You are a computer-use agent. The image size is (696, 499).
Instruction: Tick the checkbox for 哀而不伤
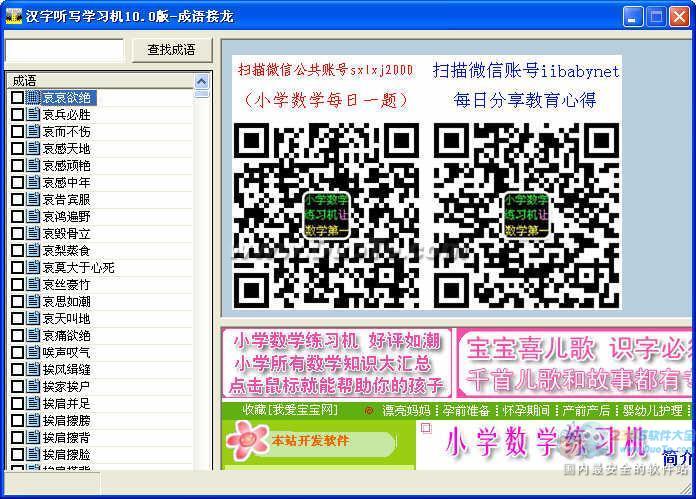point(17,132)
